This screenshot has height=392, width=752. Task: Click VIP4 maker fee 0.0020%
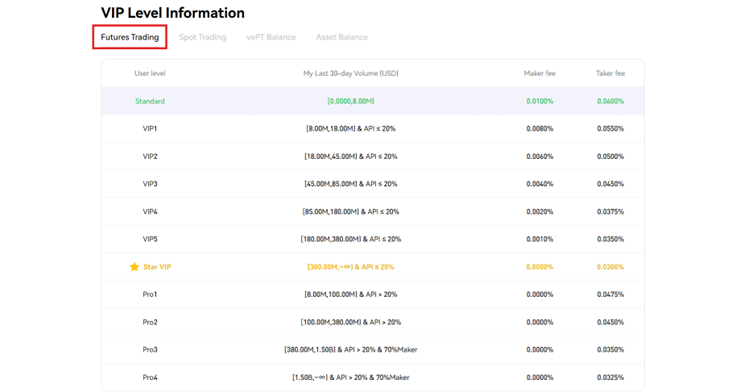click(x=540, y=212)
